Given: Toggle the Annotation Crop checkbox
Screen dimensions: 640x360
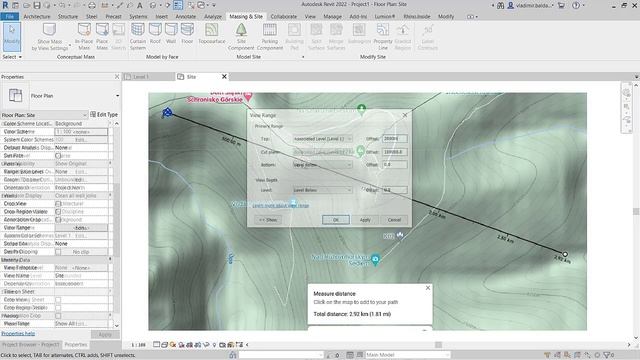Looking at the screenshot, I should point(58,220).
